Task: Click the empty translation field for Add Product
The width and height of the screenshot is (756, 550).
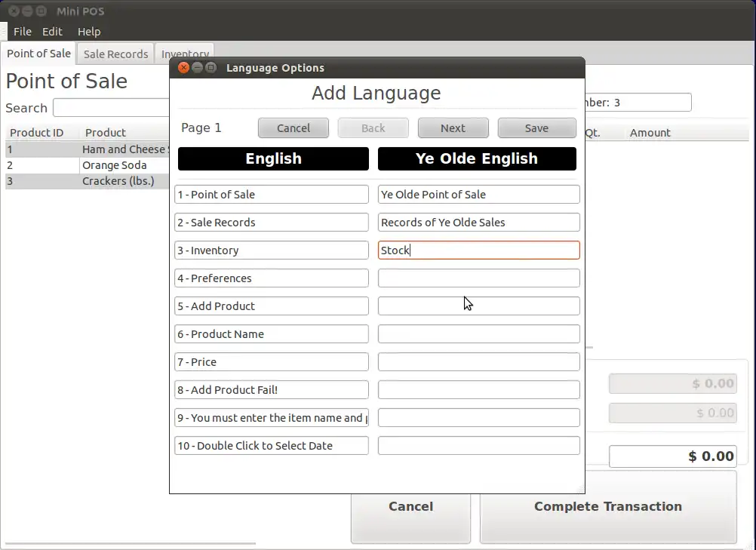Action: click(x=479, y=306)
